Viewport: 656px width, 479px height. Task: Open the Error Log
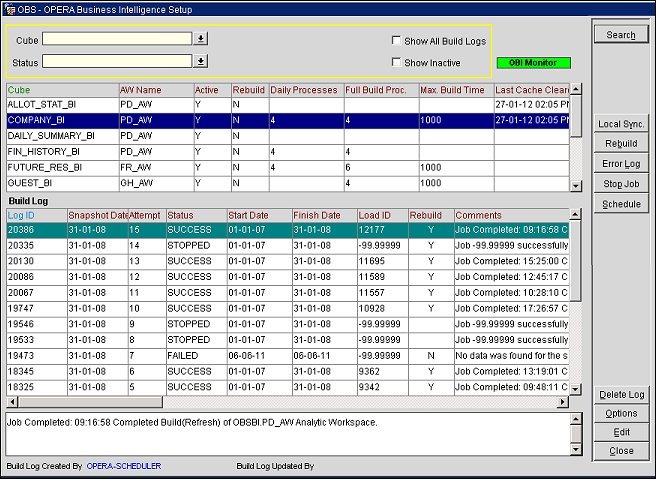(x=621, y=164)
